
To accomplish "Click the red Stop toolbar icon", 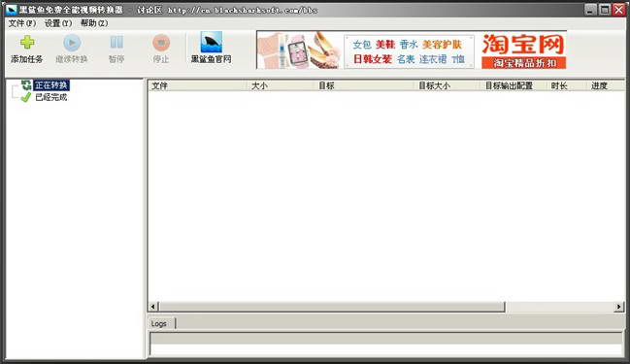I will coord(161,43).
